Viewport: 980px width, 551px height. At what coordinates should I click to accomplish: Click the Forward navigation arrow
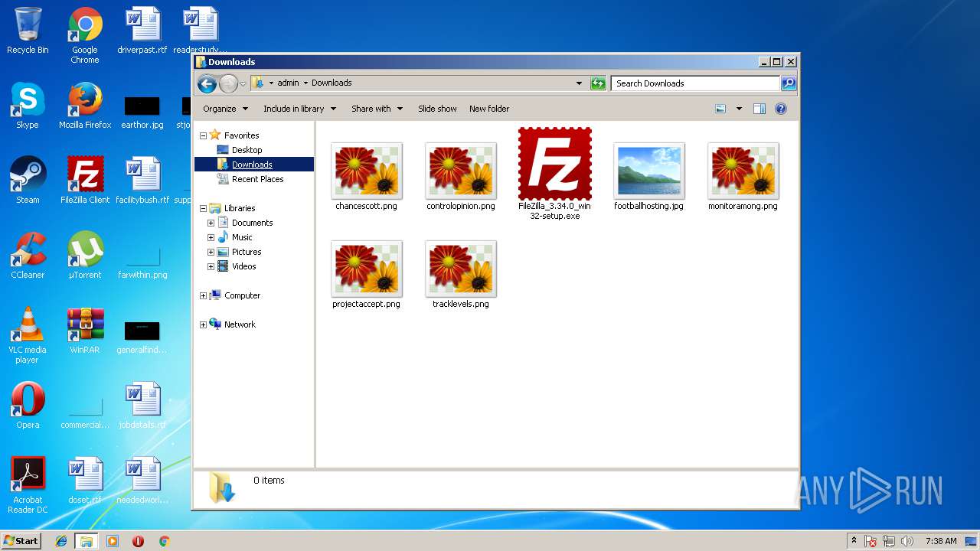point(228,83)
